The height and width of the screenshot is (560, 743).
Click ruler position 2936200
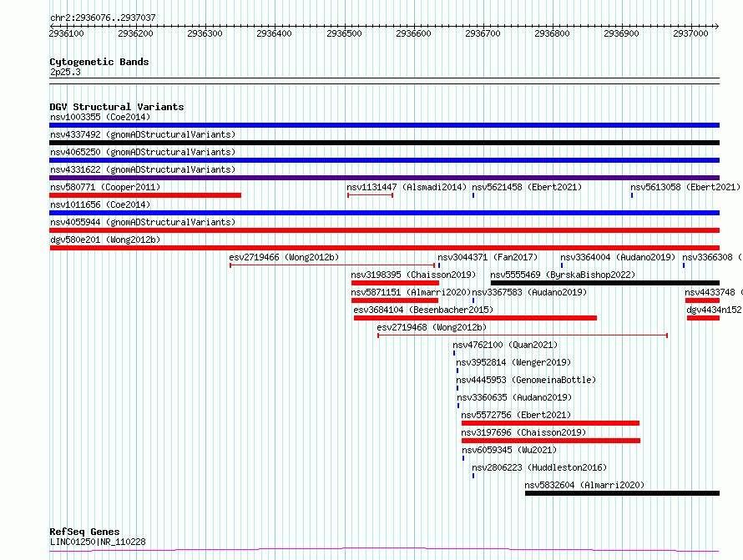tap(135, 33)
